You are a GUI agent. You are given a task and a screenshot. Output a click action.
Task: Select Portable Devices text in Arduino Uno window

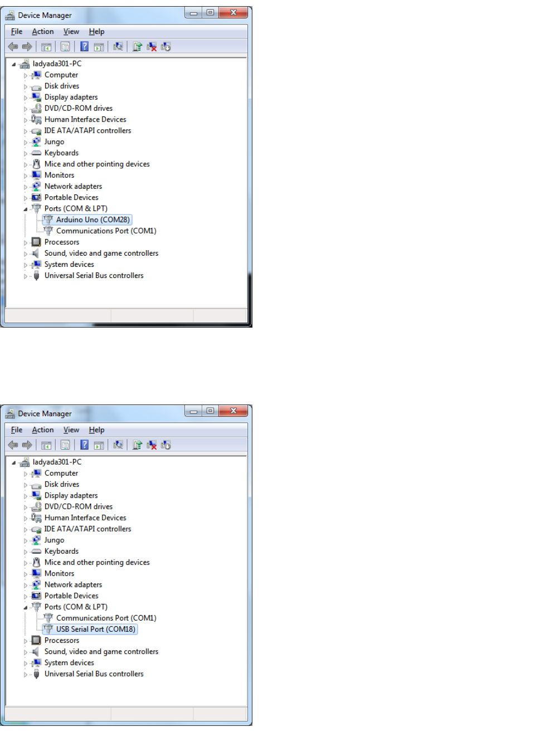click(x=71, y=197)
